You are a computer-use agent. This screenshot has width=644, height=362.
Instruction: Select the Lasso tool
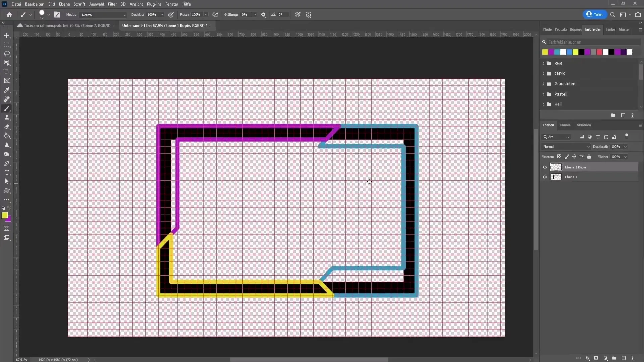pos(7,53)
